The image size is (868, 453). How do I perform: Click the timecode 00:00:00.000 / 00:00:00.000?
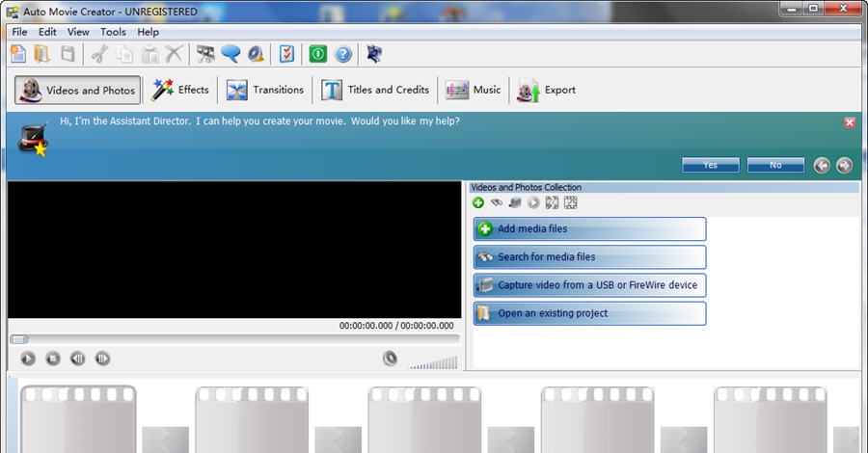coord(396,326)
